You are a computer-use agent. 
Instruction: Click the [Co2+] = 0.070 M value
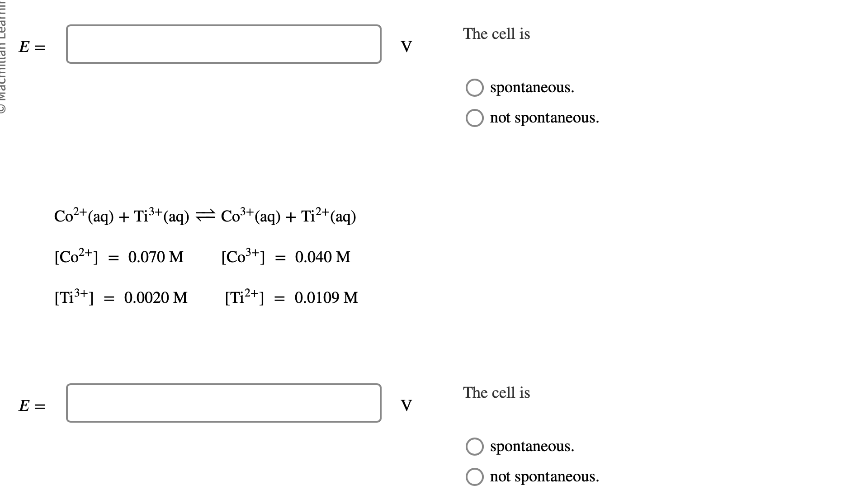[x=119, y=257]
